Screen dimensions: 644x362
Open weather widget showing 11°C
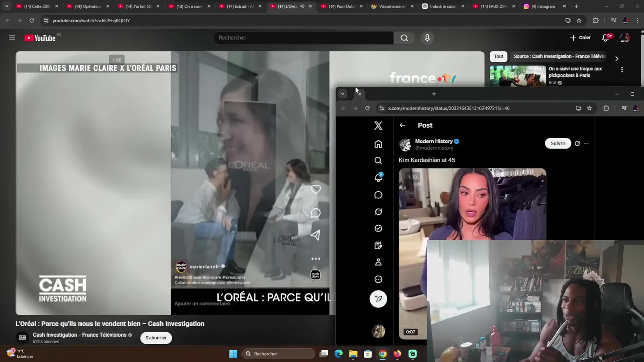(20, 353)
